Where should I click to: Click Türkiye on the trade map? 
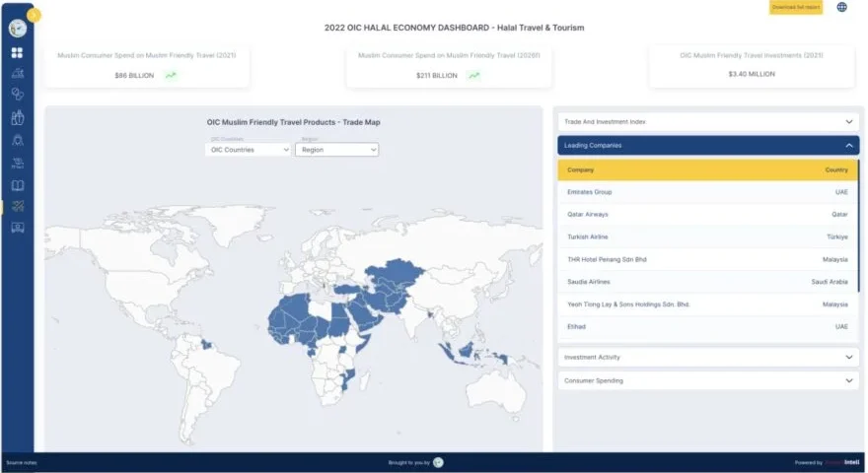click(348, 290)
